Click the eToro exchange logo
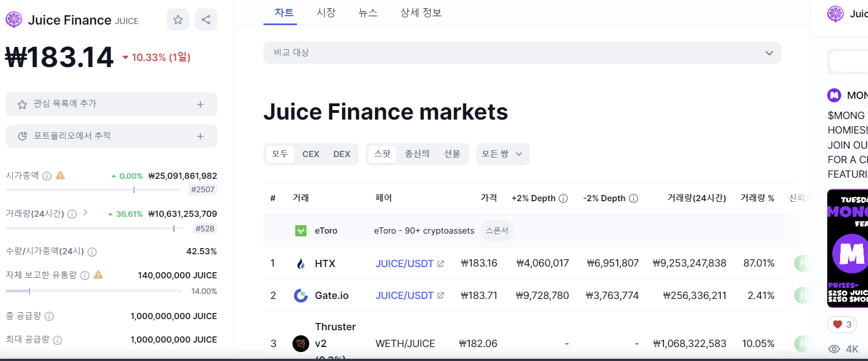The width and height of the screenshot is (868, 361). (x=300, y=231)
